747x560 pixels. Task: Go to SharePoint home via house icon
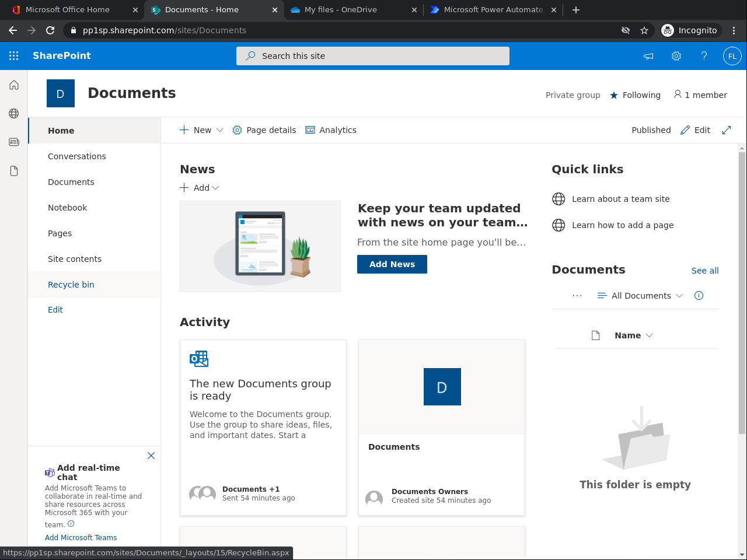coord(14,85)
